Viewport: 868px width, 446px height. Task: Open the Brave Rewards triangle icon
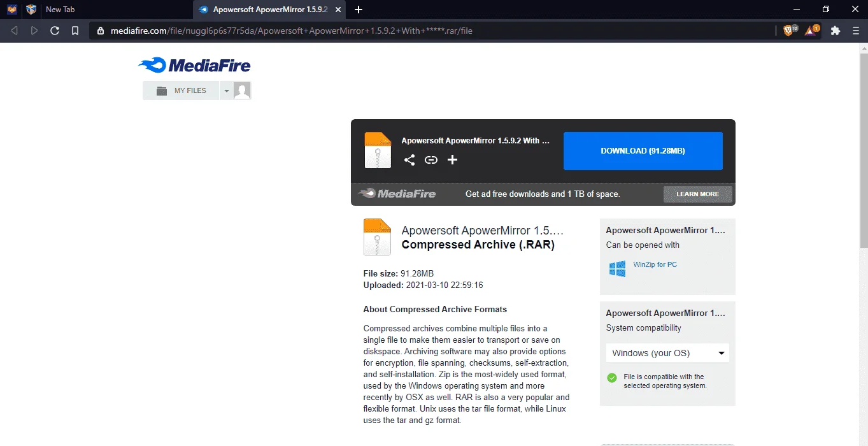click(812, 30)
